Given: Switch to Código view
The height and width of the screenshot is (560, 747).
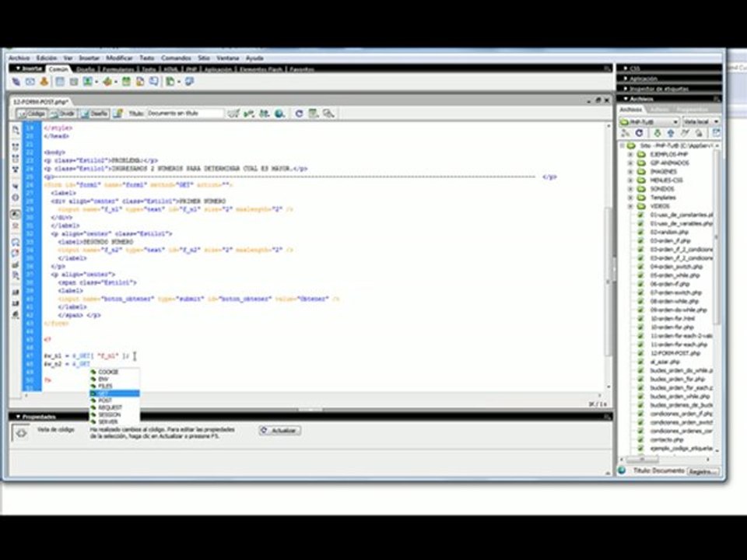Looking at the screenshot, I should pos(31,114).
